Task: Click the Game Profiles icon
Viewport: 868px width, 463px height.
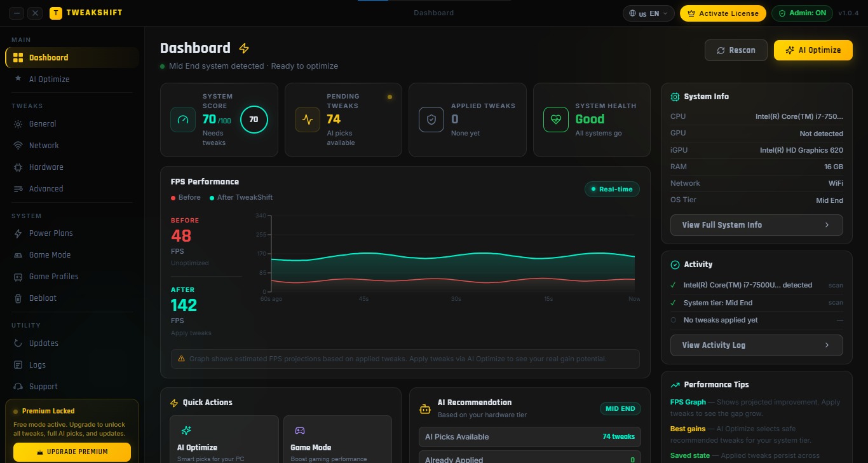Action: point(18,277)
